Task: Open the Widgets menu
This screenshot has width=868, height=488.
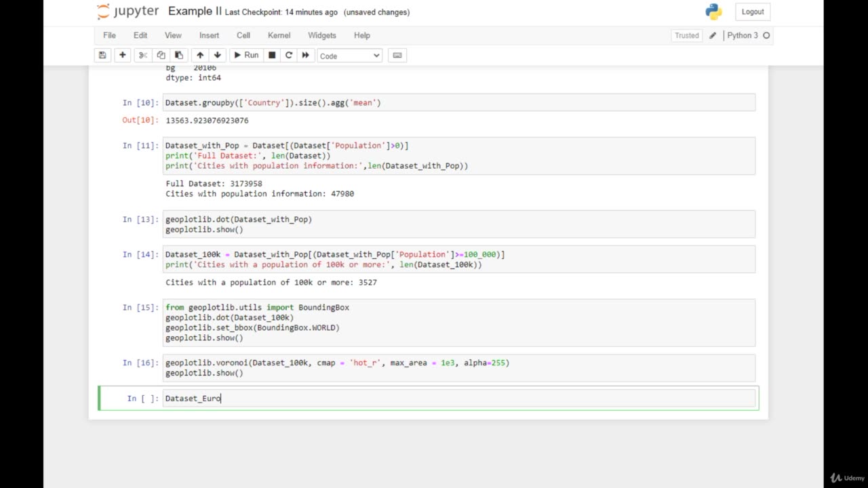Action: [322, 35]
